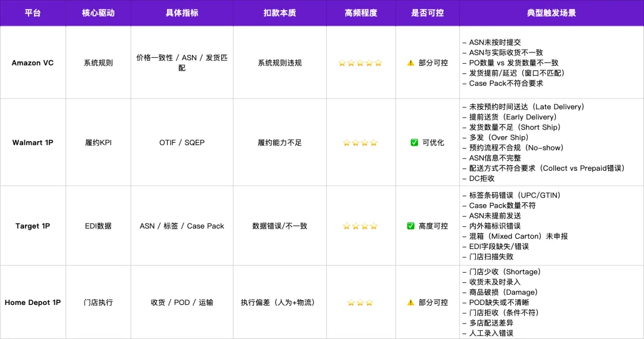Click the 可优化 text in Walmart row
This screenshot has width=644, height=339.
(433, 143)
